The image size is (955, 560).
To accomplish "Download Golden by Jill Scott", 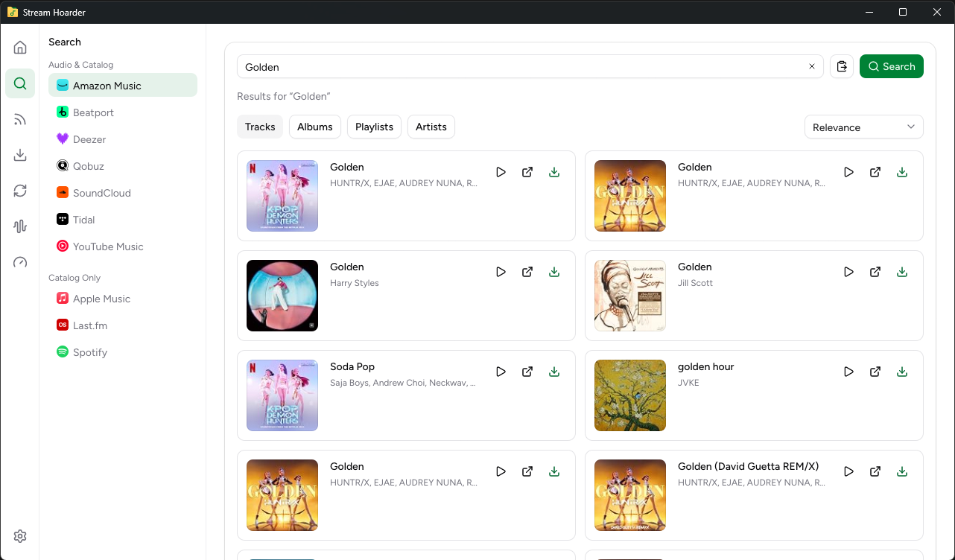I will point(902,272).
